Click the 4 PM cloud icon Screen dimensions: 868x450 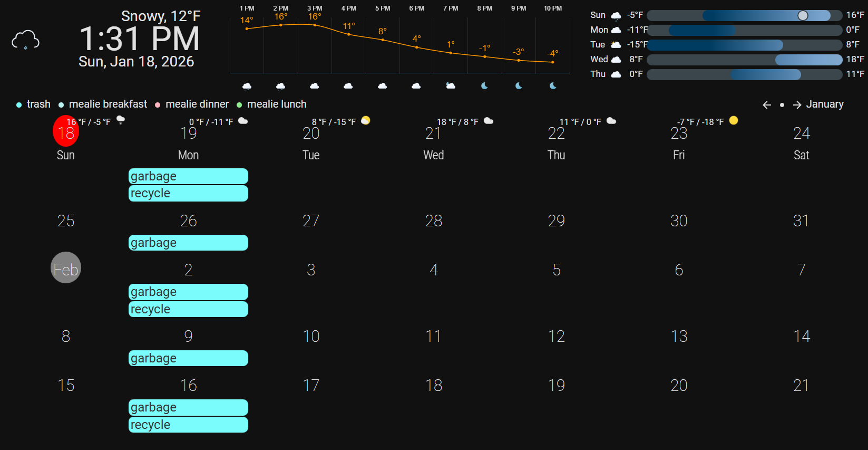tap(348, 85)
